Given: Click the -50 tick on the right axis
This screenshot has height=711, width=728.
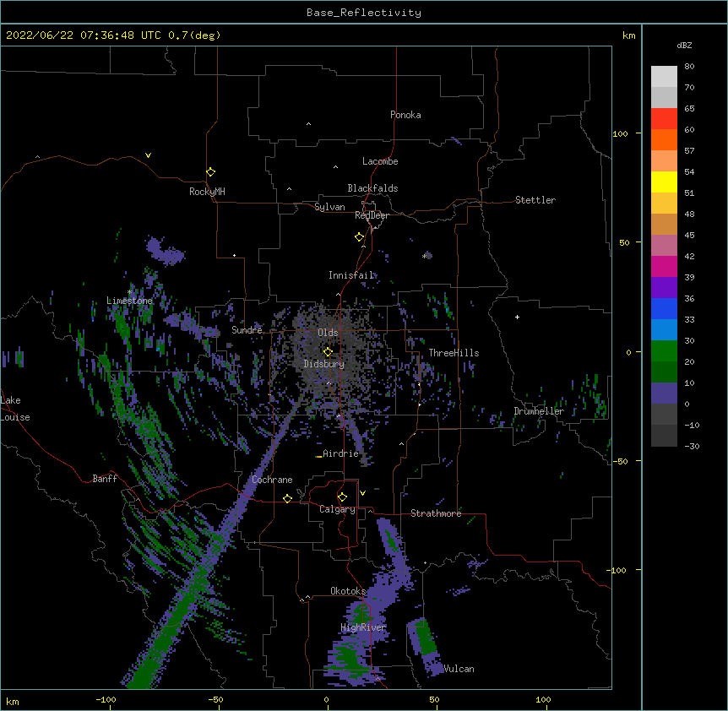Looking at the screenshot, I should (x=620, y=461).
